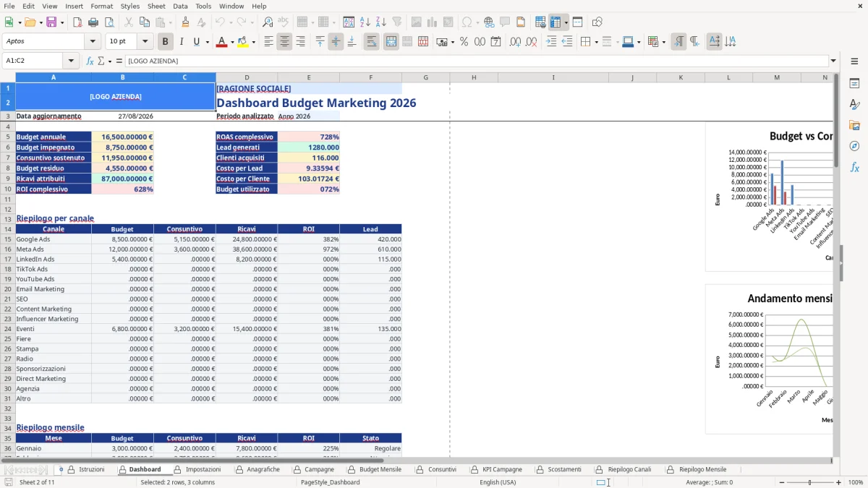Expand underline style dropdown arrow

pos(207,42)
